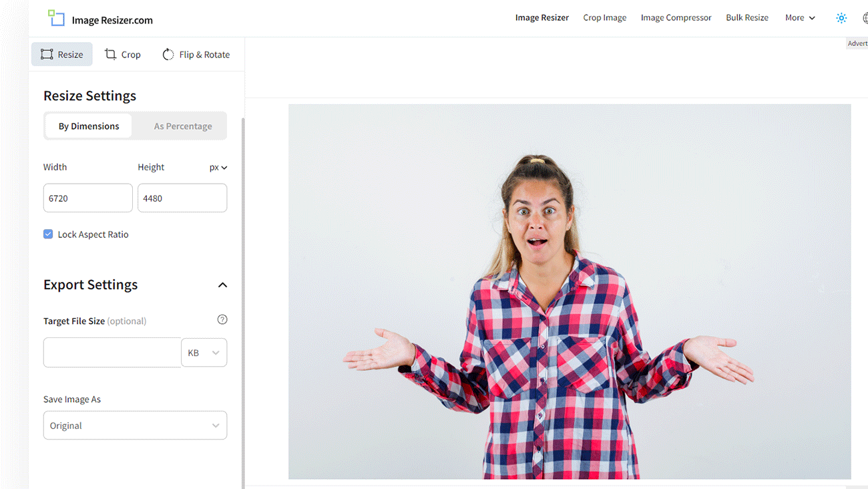This screenshot has height=489, width=868.
Task: Open the Save Image As Original dropdown
Action: pyautogui.click(x=135, y=426)
